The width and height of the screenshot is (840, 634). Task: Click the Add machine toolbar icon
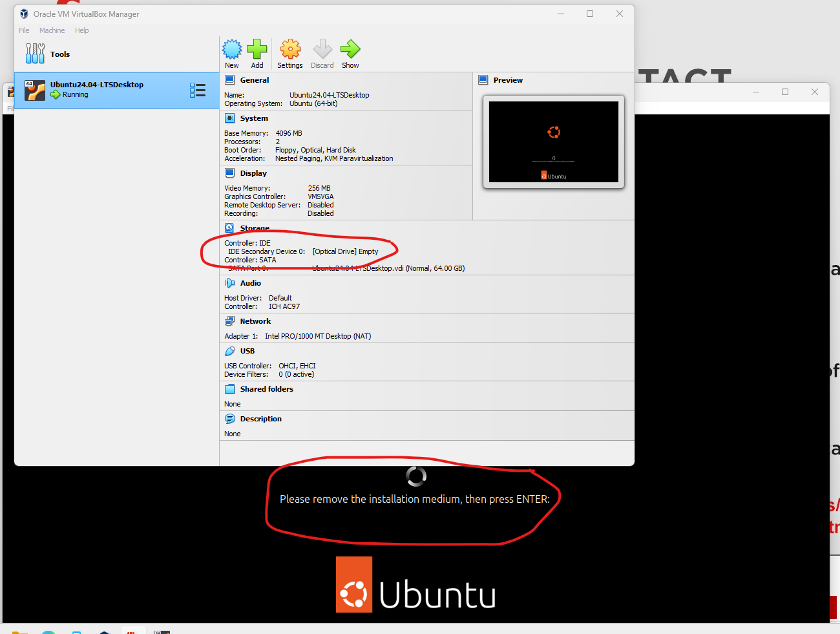pyautogui.click(x=257, y=50)
